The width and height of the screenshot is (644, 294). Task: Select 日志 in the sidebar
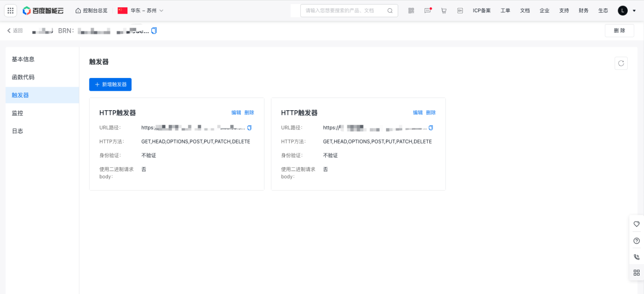coord(42,131)
